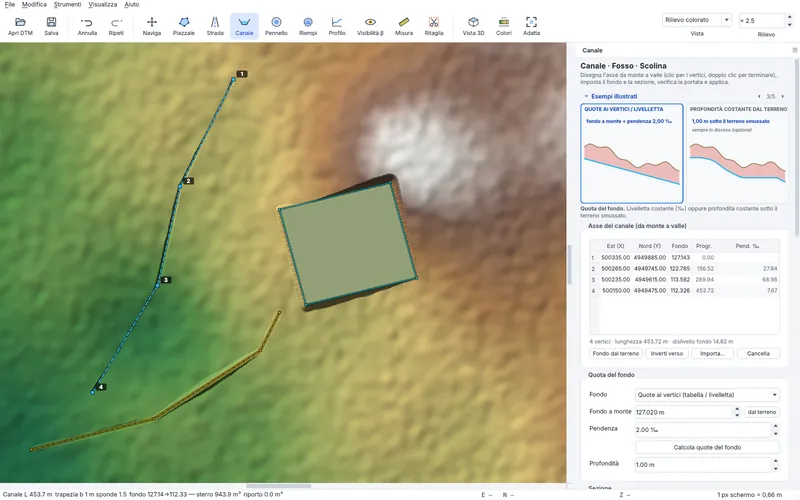Click the Profondità input field

(703, 465)
